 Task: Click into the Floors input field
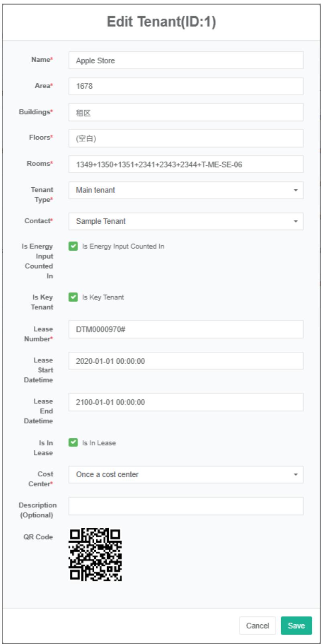[x=185, y=138]
